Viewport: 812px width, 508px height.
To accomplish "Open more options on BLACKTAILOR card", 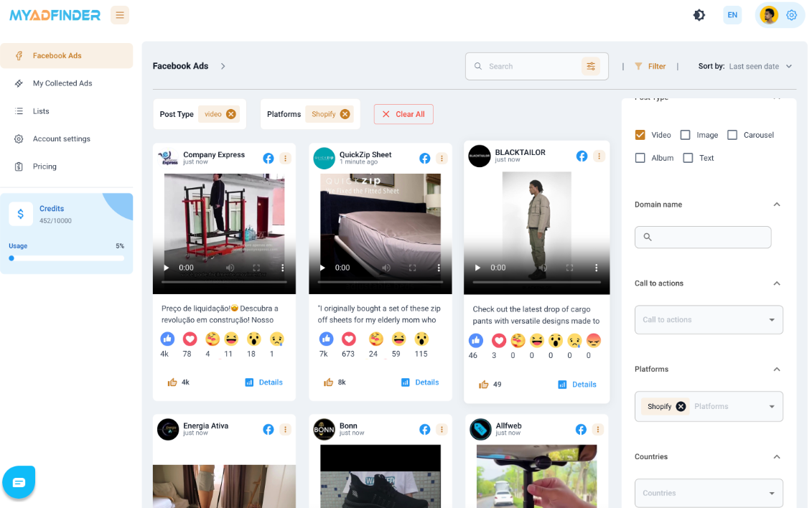I will (599, 156).
